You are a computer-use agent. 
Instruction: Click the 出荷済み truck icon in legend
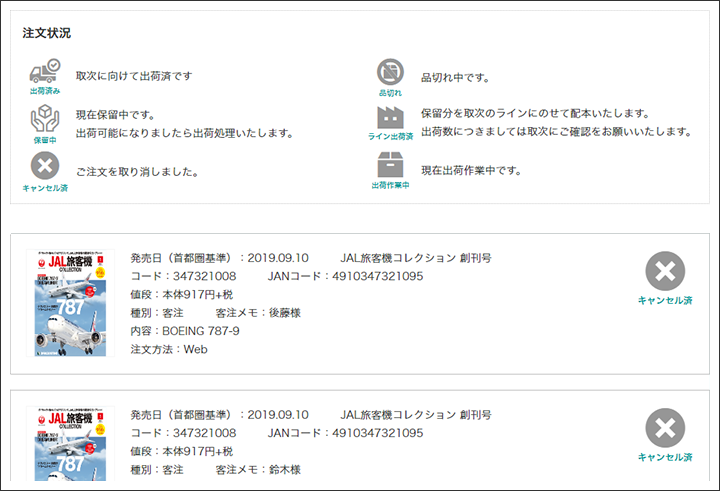[x=45, y=71]
